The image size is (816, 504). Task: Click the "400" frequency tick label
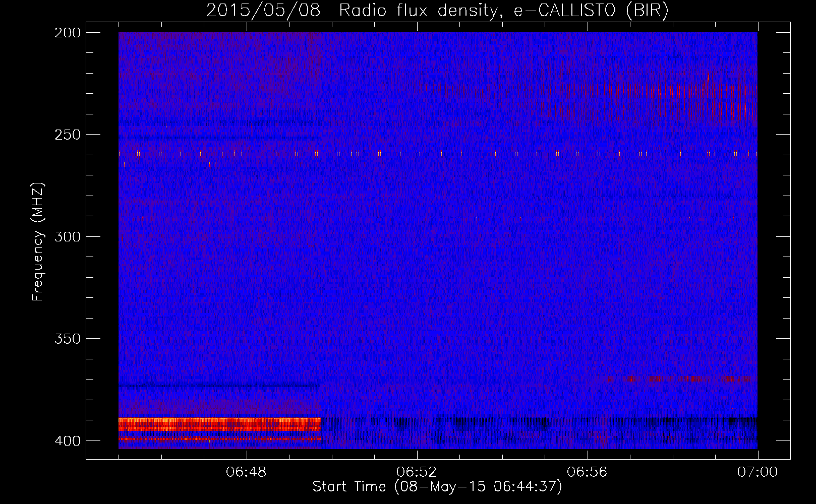click(68, 441)
